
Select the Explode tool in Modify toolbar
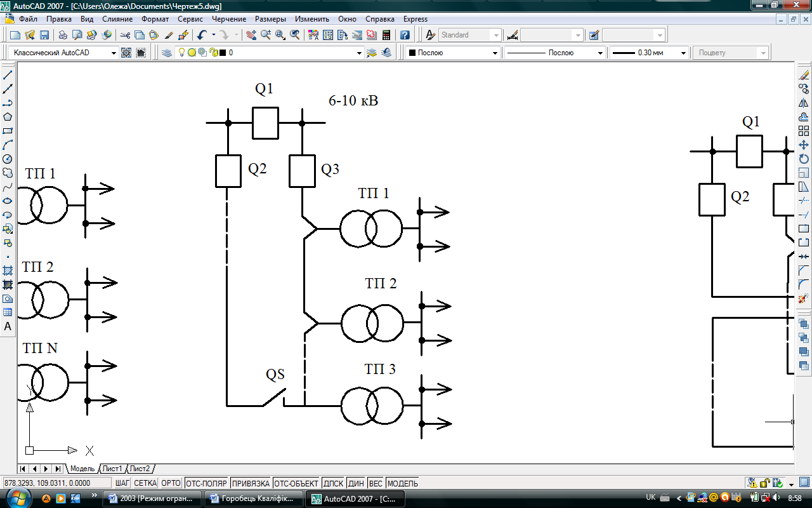(804, 298)
